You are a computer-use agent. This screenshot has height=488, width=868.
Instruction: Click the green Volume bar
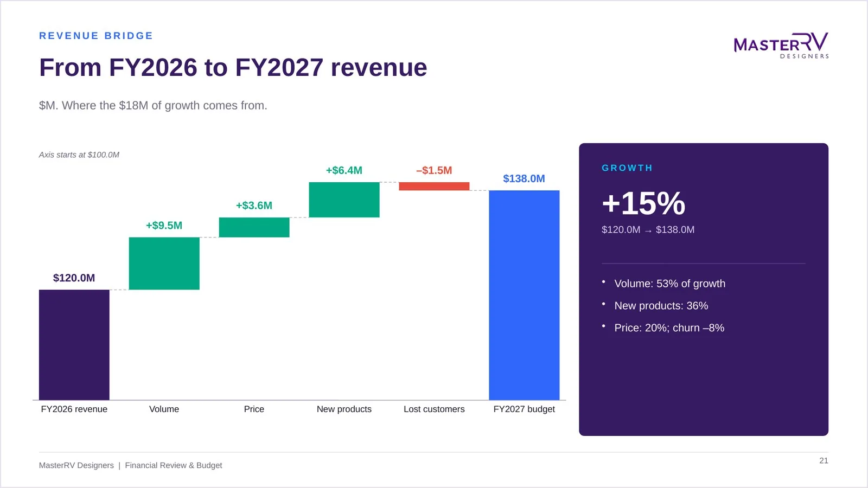pyautogui.click(x=164, y=264)
